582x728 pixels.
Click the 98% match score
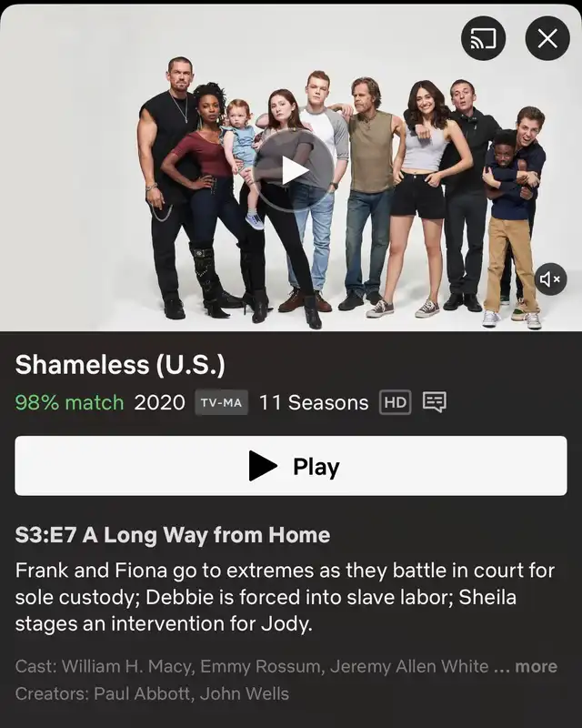pos(70,402)
